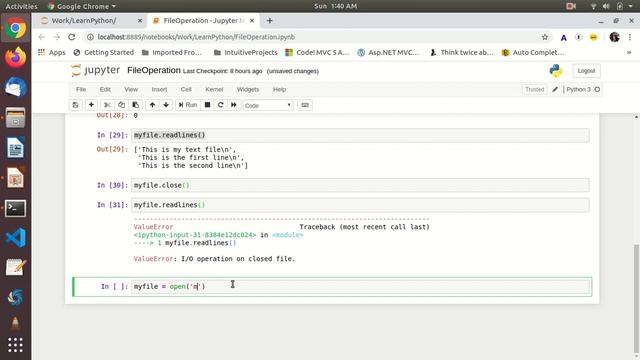The height and width of the screenshot is (360, 640).
Task: Click the code cell In [29]
Action: 360,135
